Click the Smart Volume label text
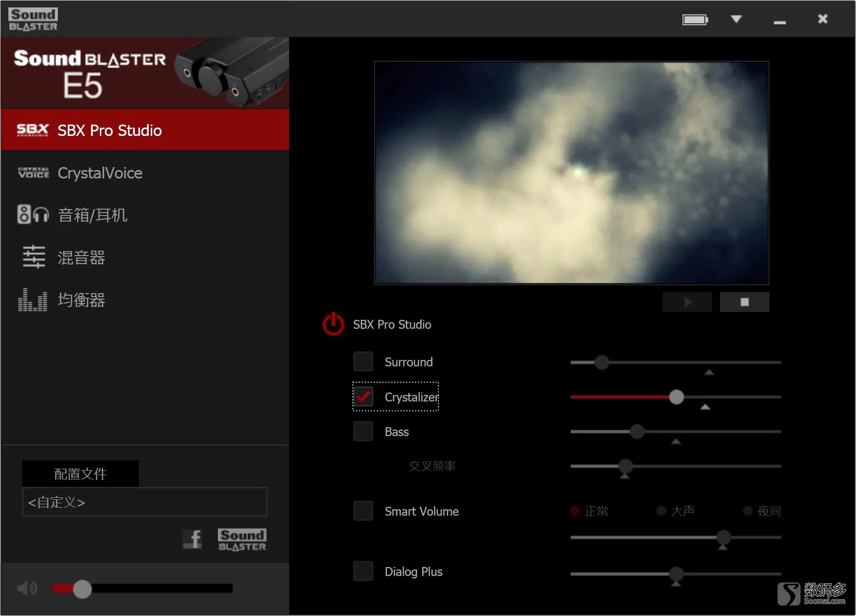The height and width of the screenshot is (616, 856). pos(422,511)
